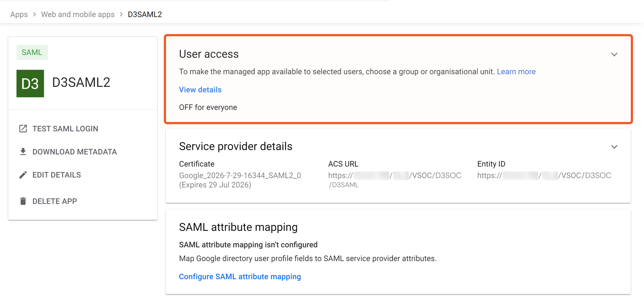Click the Service provider details heading
The height and width of the screenshot is (302, 644).
[236, 146]
